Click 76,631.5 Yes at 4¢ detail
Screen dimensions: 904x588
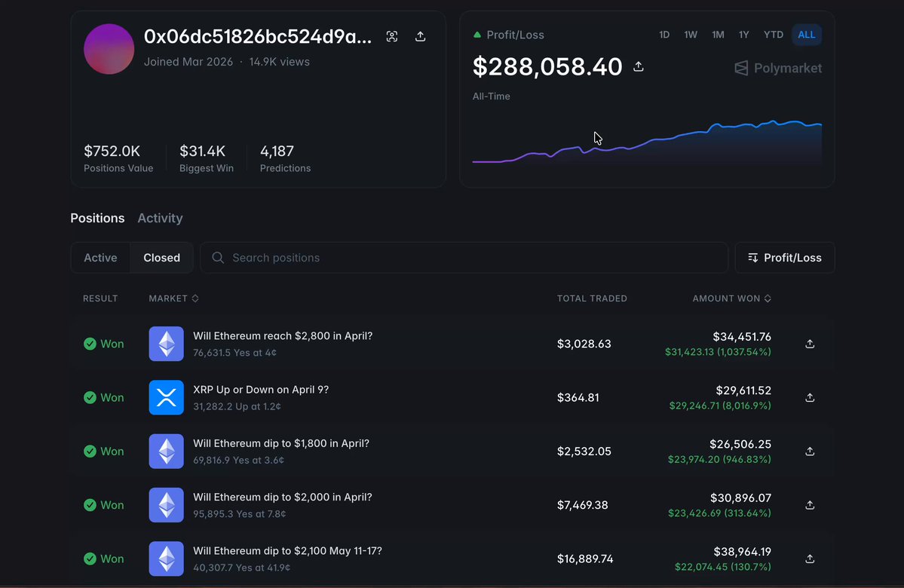click(234, 352)
